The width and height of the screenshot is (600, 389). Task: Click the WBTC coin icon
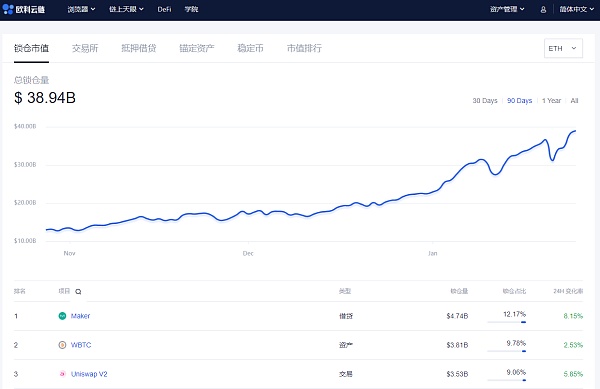pos(62,345)
